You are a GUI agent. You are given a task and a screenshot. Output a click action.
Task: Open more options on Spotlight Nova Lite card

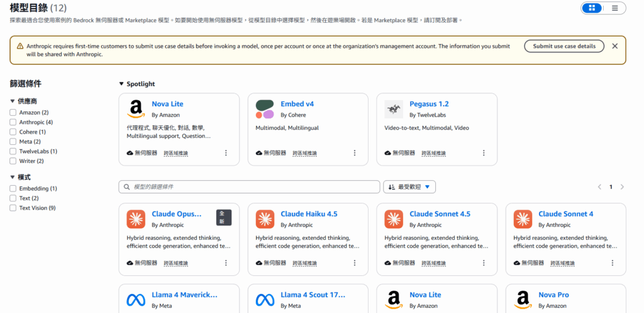[226, 153]
